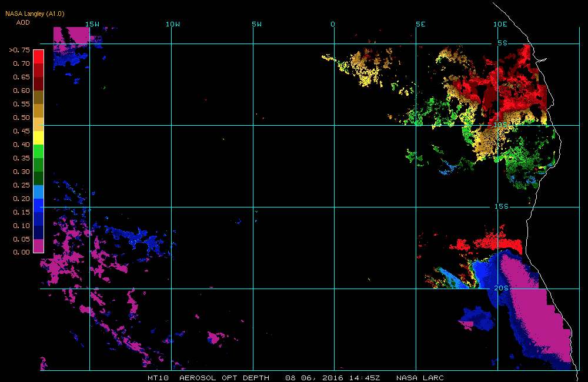Click the light blue 0.20 legend band
The image size is (588, 382).
39,192
